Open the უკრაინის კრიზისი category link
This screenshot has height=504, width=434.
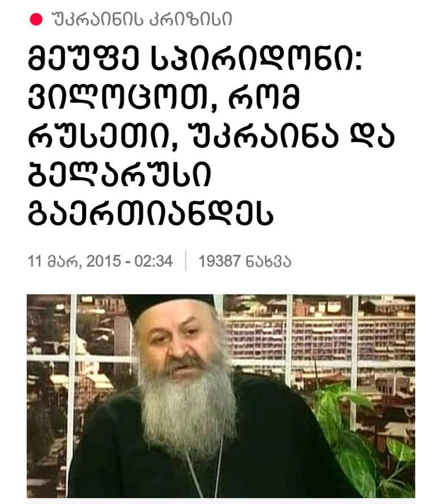pyautogui.click(x=142, y=19)
